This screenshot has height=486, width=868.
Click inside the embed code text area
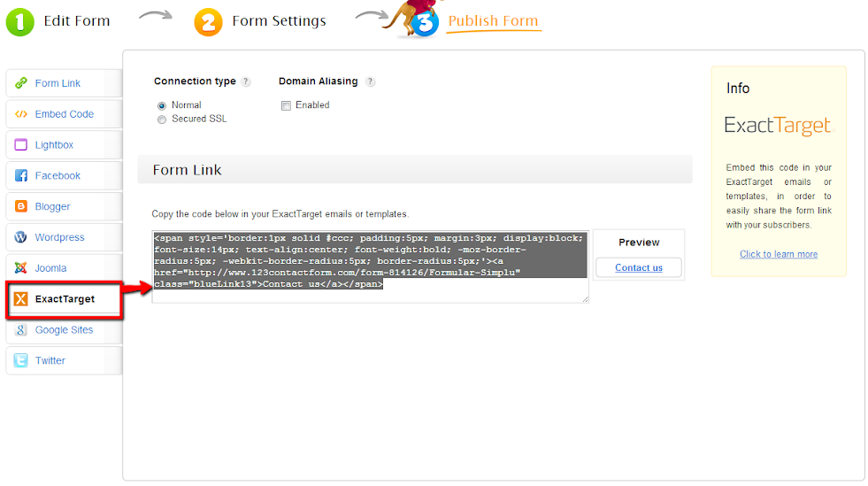click(371, 266)
